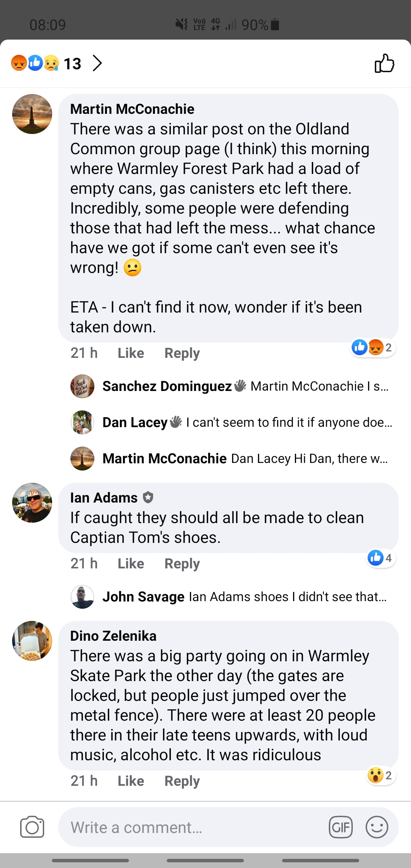411x868 pixels.
Task: Expand Dan Lacey's truncated reply
Action: pos(289,422)
